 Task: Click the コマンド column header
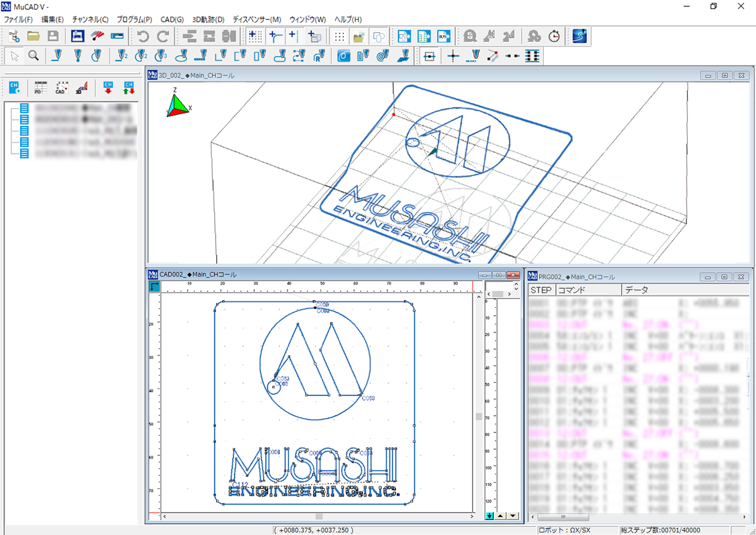(587, 290)
